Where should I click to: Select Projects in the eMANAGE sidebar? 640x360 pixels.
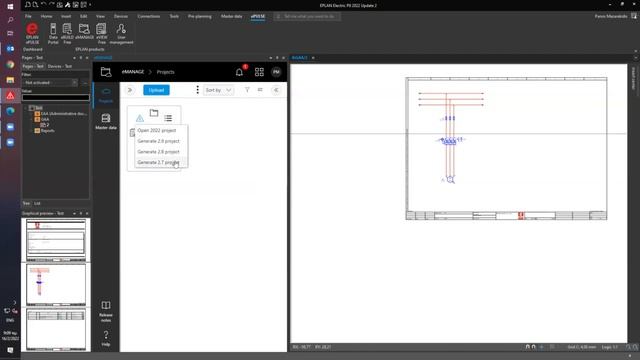(106, 95)
